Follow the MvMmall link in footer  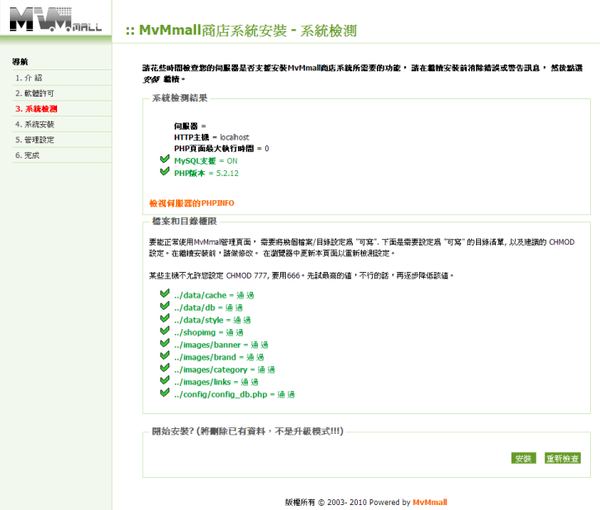coord(430,502)
